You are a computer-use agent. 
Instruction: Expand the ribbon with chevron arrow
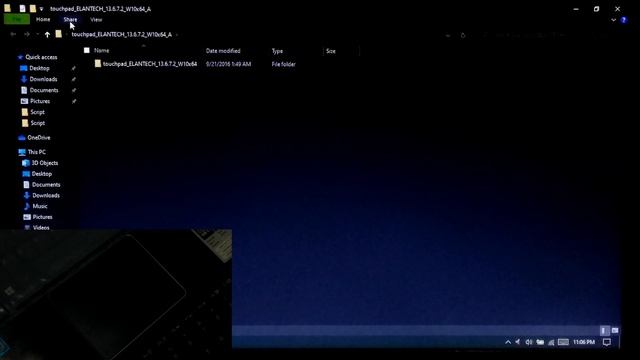tap(613, 20)
